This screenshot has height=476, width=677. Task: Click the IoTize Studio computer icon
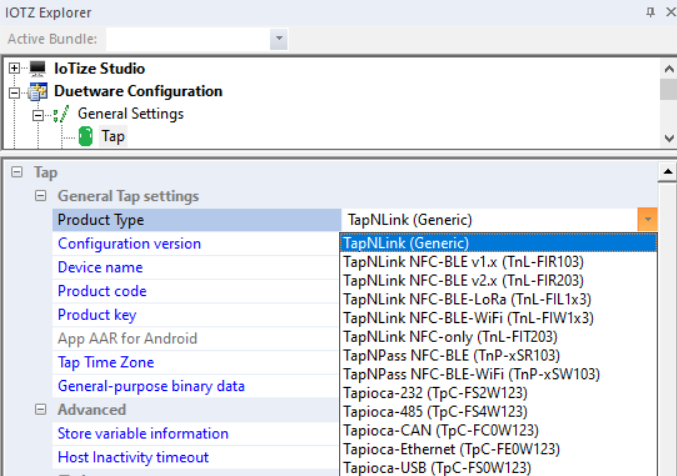pos(38,68)
